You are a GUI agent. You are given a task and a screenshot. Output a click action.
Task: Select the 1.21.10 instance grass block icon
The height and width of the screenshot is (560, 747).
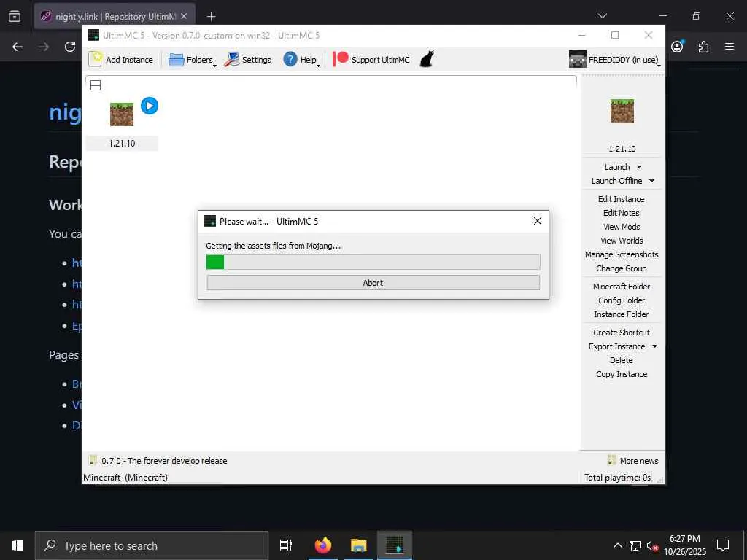tap(122, 114)
